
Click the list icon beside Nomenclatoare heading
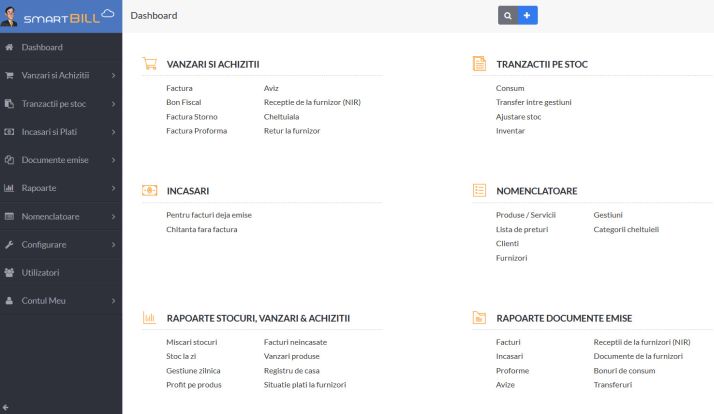coord(479,190)
